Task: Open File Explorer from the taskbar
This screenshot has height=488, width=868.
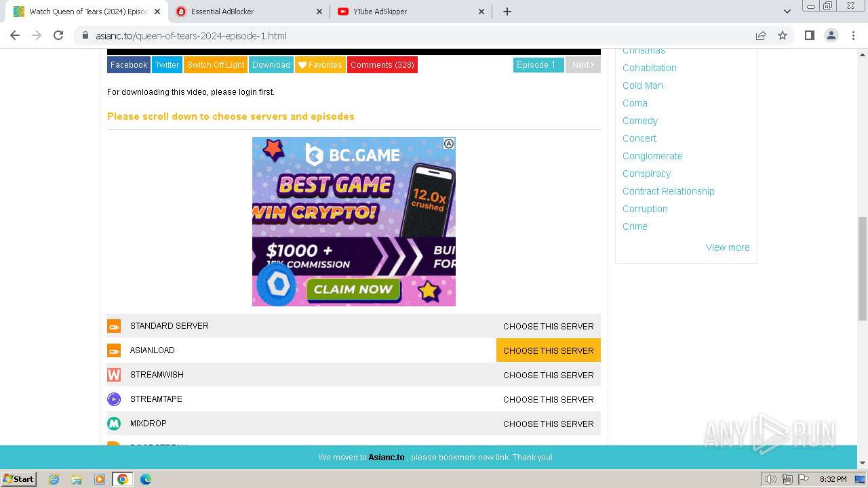Action: pyautogui.click(x=77, y=479)
